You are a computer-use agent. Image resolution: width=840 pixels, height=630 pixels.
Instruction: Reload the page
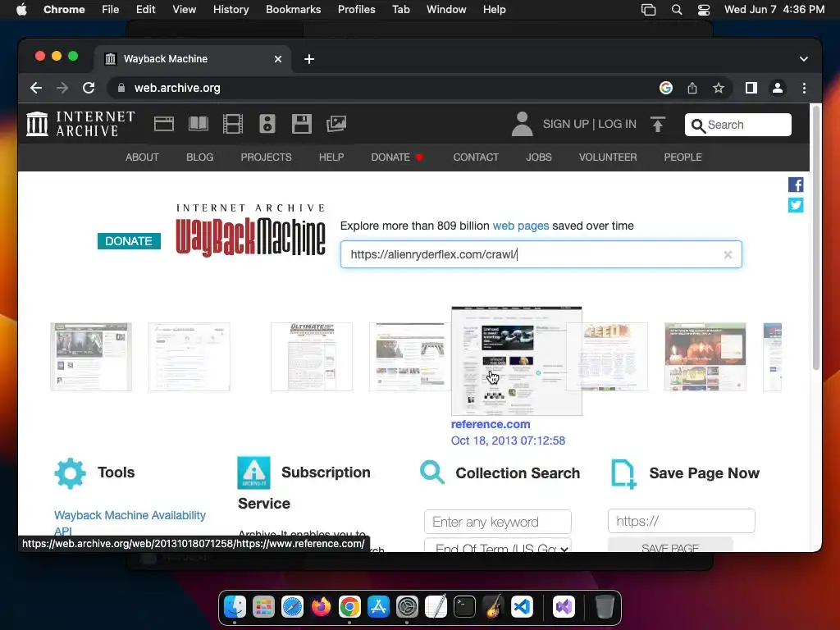[x=89, y=88]
